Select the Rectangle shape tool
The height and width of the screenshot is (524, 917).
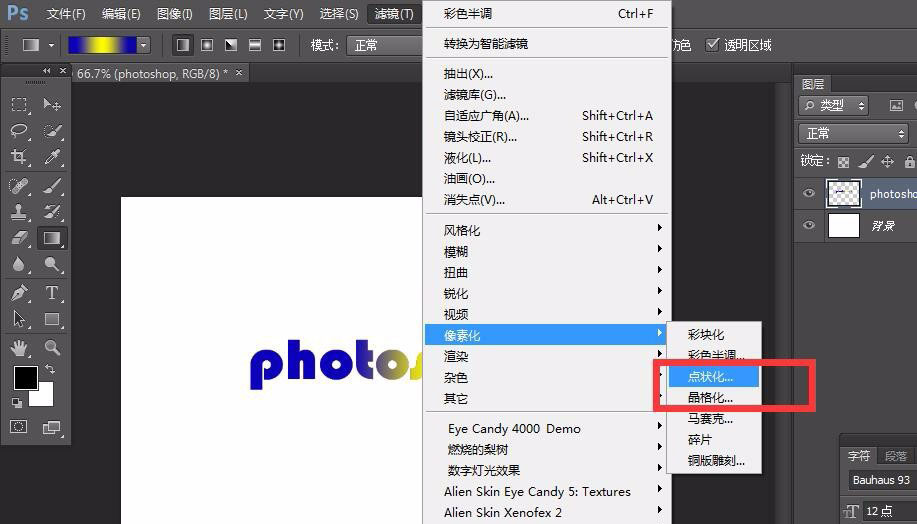52,319
